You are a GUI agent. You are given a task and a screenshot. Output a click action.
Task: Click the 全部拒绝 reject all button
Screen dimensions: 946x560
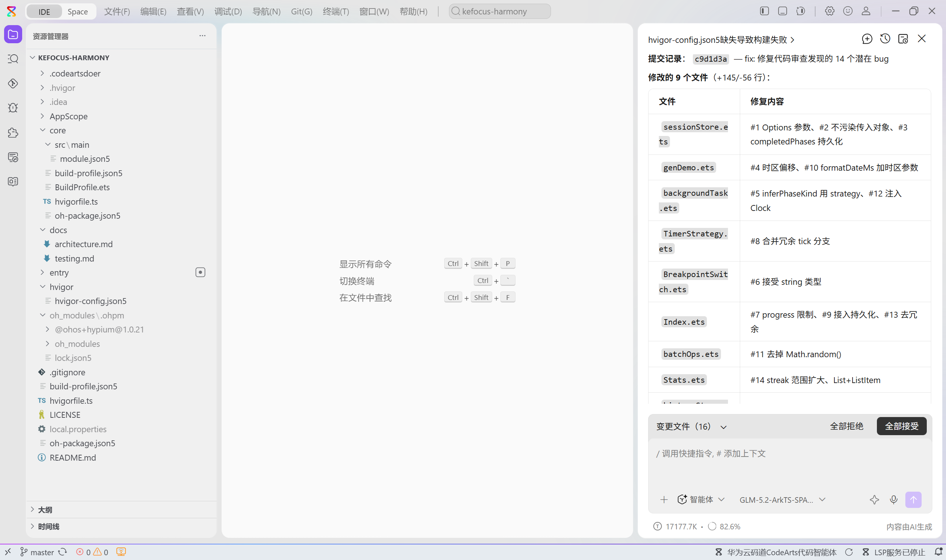tap(846, 426)
